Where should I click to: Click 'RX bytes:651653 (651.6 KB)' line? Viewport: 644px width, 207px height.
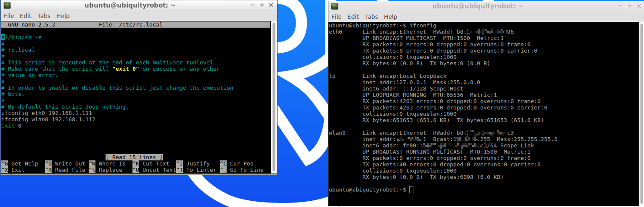[406, 120]
